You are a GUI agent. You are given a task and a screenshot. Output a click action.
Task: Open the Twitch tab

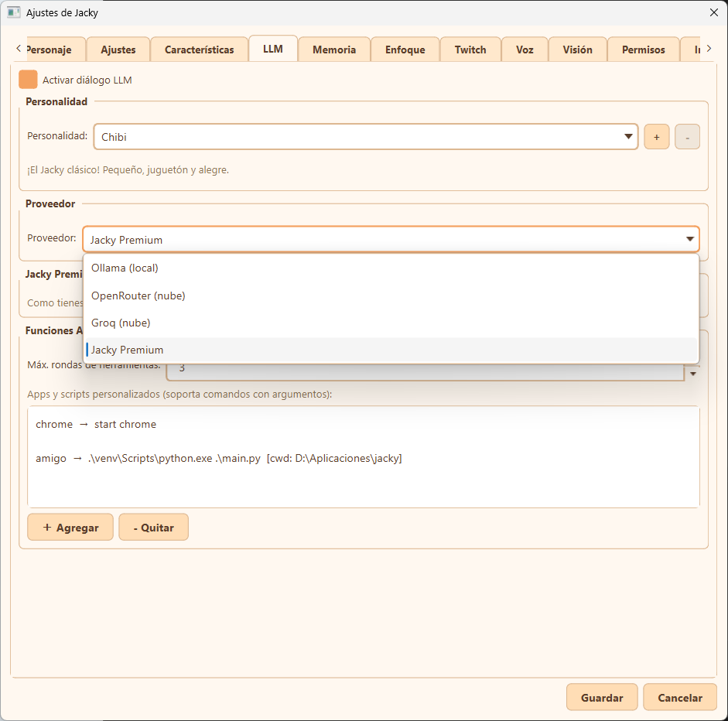point(470,50)
